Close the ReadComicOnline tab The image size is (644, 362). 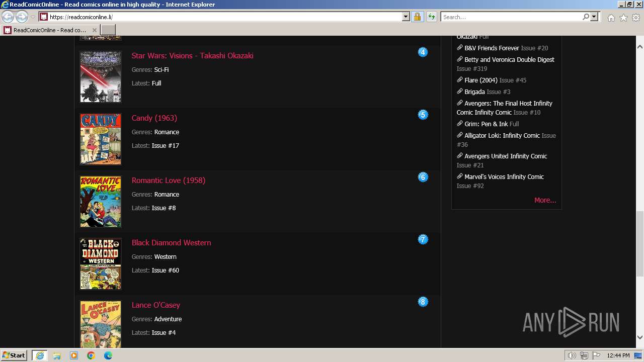pyautogui.click(x=94, y=30)
